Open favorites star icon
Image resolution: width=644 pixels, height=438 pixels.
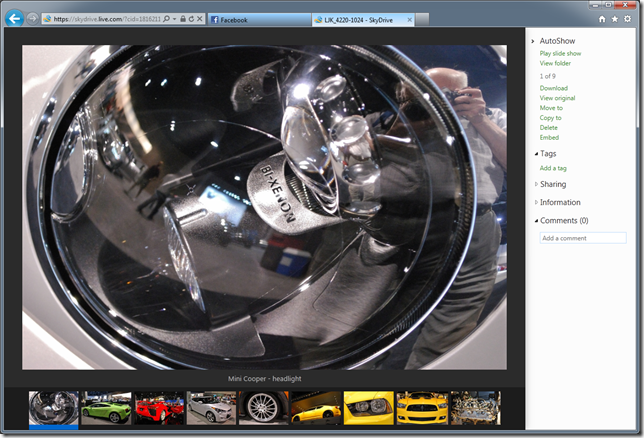pyautogui.click(x=614, y=19)
